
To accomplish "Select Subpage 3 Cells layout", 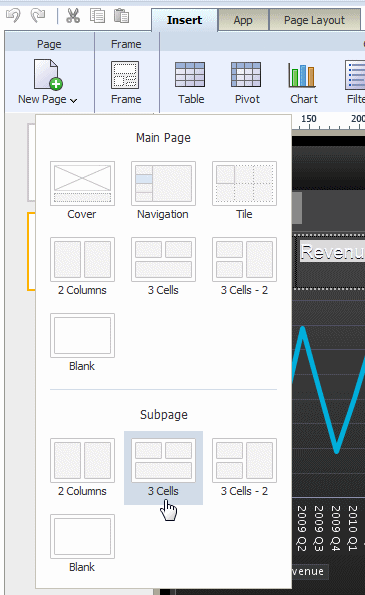I will click(x=163, y=467).
